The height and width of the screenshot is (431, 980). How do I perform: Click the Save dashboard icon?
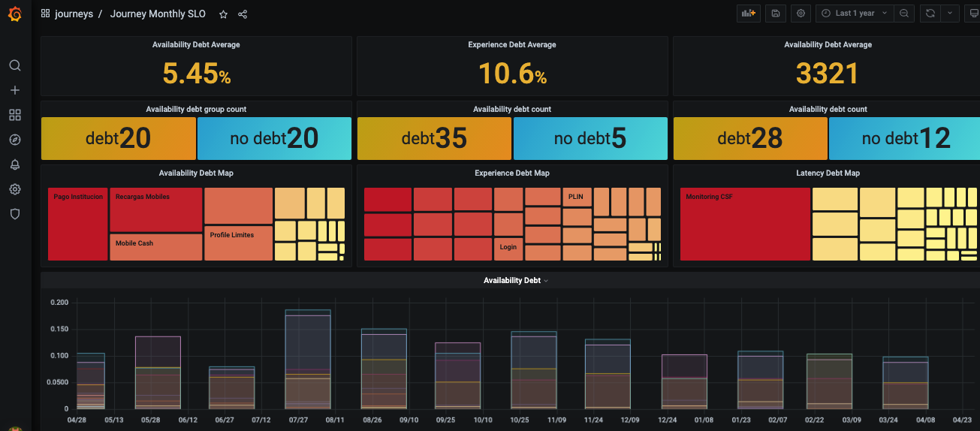775,14
